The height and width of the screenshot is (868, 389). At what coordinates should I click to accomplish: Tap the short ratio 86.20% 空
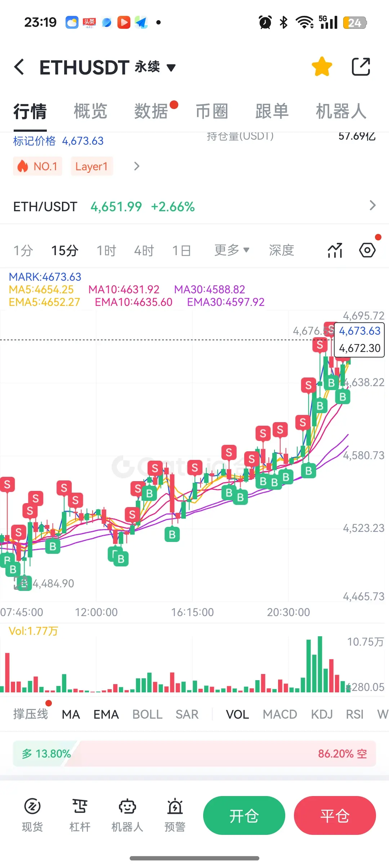[x=343, y=754]
